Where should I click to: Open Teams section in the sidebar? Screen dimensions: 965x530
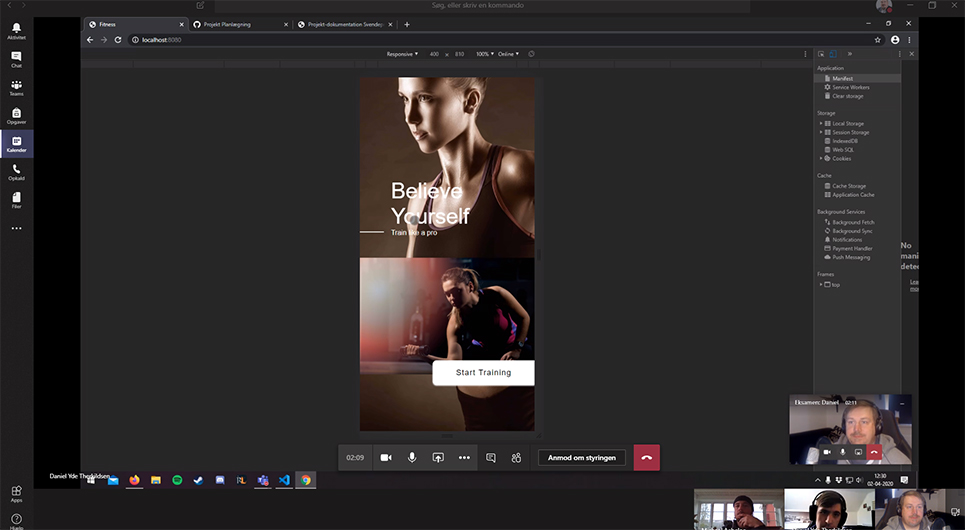coord(17,87)
